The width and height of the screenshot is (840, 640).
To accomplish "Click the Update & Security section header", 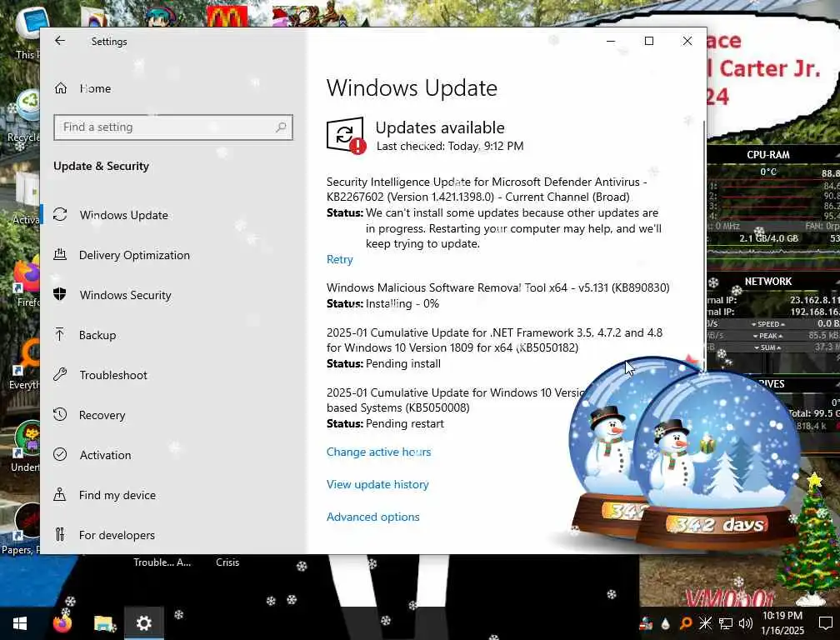I will click(102, 166).
